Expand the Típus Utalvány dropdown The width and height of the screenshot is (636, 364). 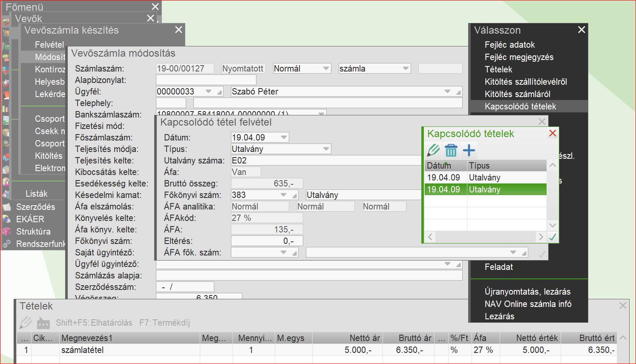coord(326,149)
